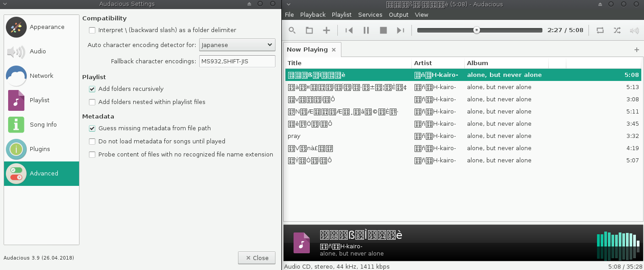Pause playback
The image size is (644, 270).
[366, 30]
